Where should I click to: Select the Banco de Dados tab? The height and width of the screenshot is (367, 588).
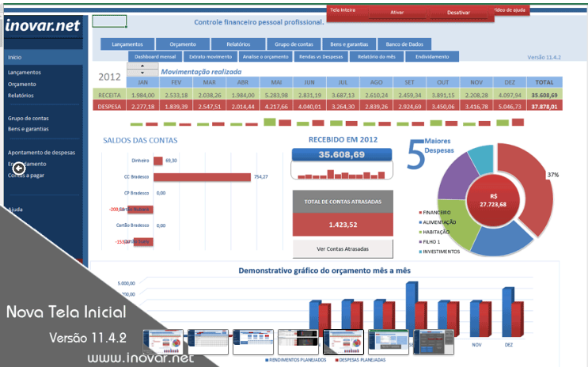tap(404, 44)
